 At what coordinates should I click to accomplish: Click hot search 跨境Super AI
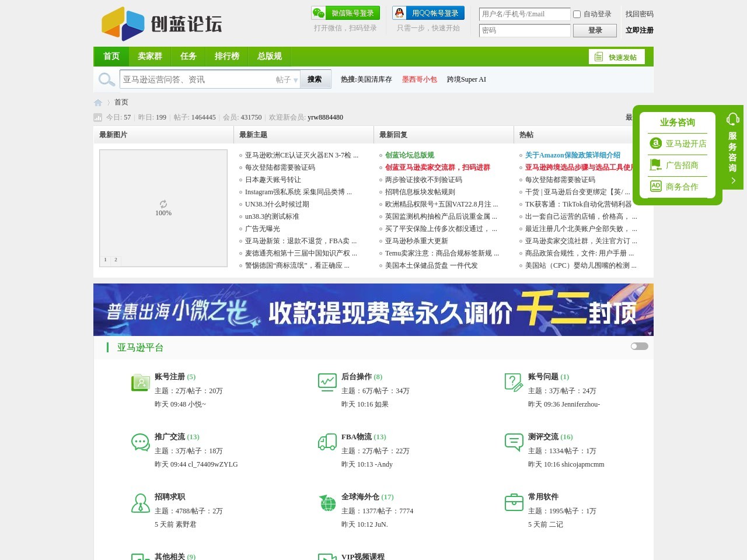coord(466,79)
